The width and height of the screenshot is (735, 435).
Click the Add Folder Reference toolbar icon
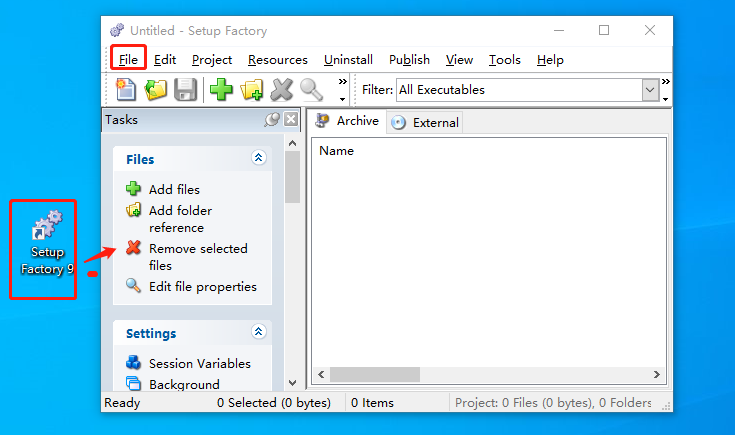[x=251, y=90]
